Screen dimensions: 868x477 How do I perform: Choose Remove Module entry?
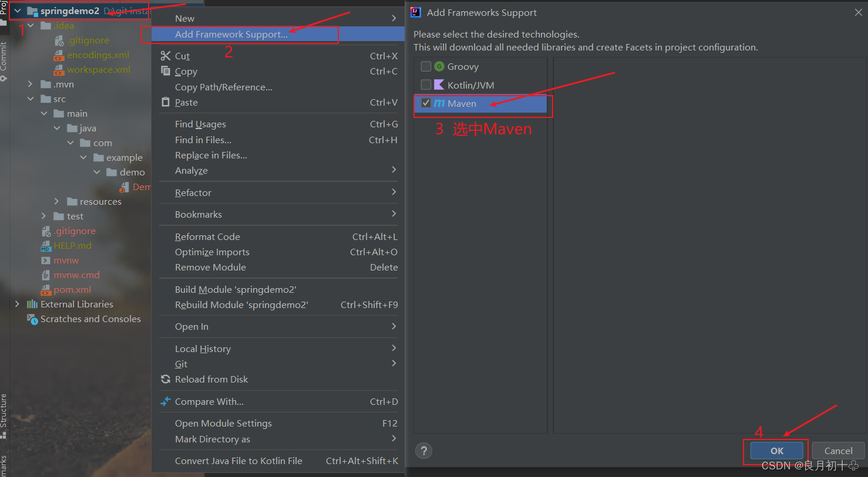click(x=278, y=267)
